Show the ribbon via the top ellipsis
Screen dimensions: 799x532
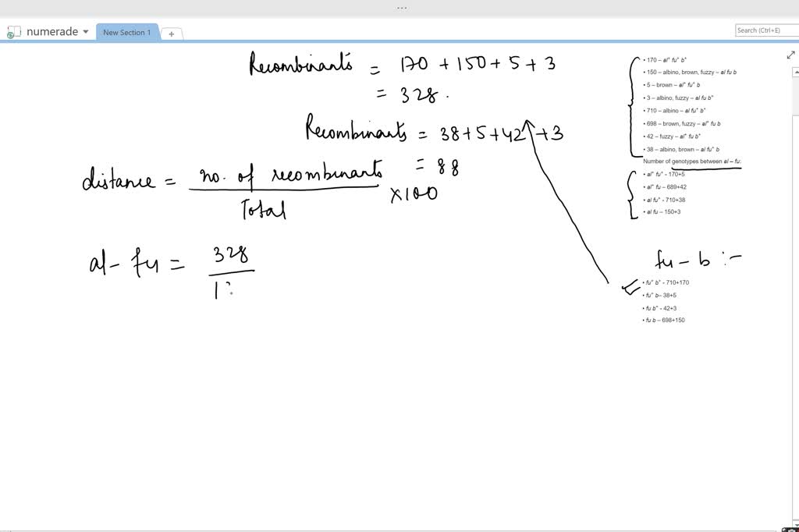click(401, 8)
